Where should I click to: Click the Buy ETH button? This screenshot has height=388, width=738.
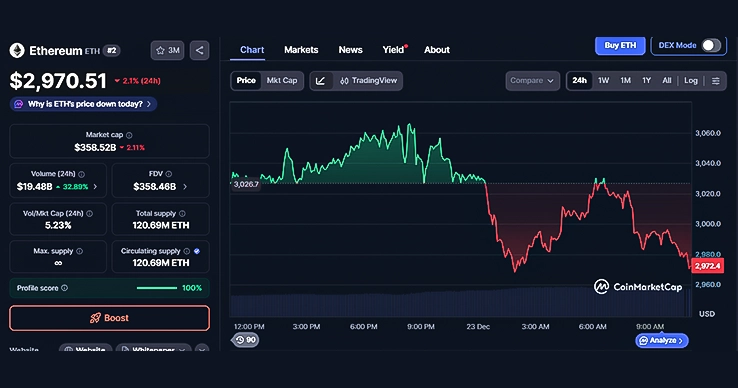click(620, 46)
